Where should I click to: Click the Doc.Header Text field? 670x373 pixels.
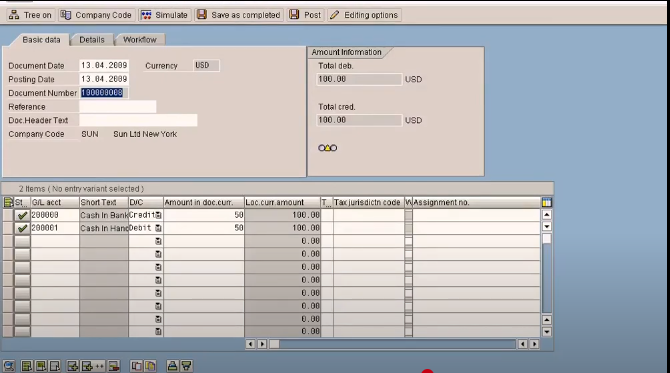[138, 120]
